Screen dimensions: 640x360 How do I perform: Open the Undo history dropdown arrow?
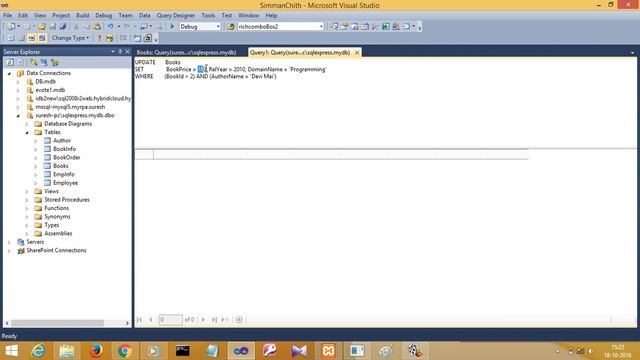click(x=118, y=27)
